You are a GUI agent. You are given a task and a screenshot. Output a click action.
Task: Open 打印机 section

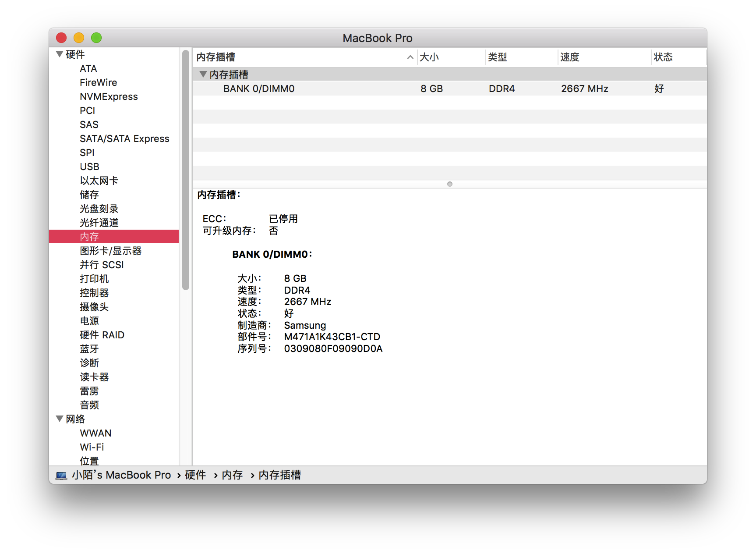pos(94,279)
